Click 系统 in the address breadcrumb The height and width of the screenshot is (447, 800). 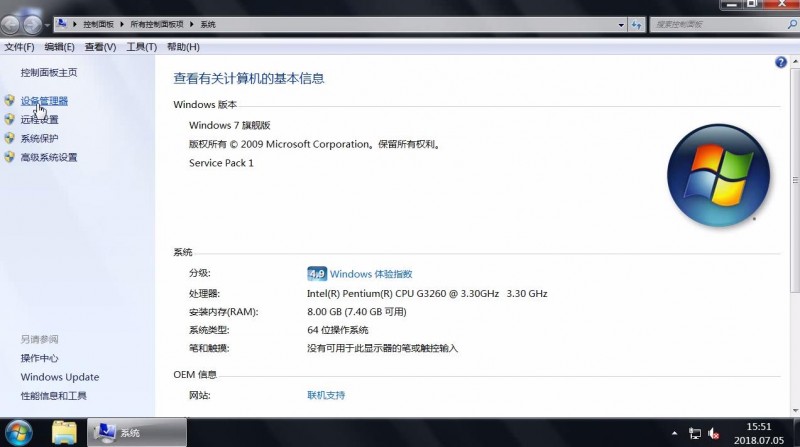coord(208,24)
